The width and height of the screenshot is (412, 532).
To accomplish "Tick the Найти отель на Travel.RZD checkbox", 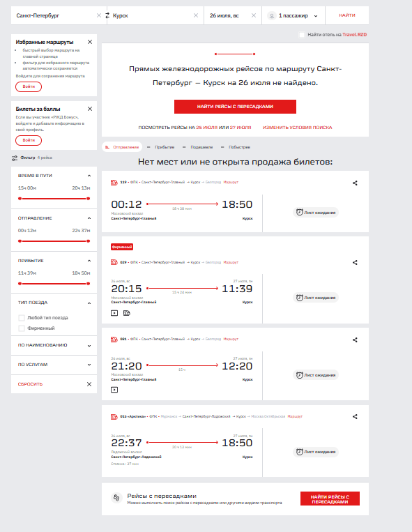I will (x=302, y=35).
